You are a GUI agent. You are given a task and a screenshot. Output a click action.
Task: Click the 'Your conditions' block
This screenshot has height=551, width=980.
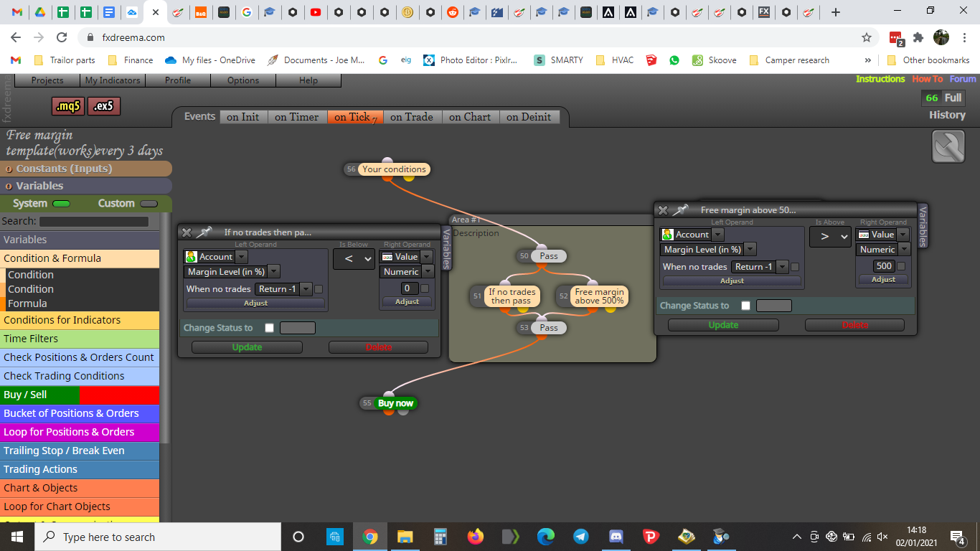[394, 169]
